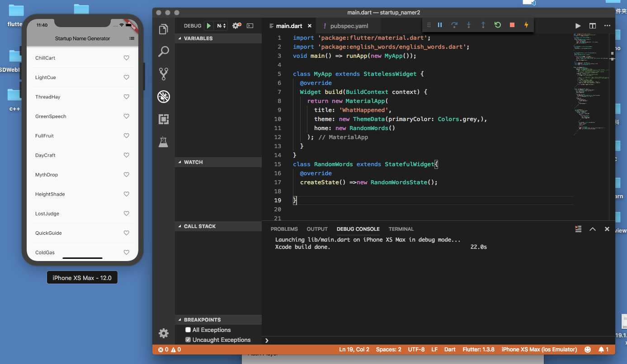
Task: Collapse the VARIABLES section
Action: [x=198, y=38]
